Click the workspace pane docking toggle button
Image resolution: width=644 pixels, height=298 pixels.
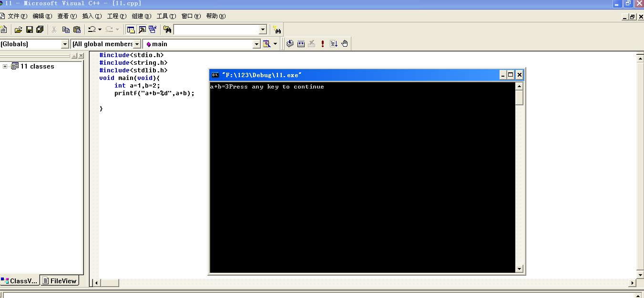74,56
